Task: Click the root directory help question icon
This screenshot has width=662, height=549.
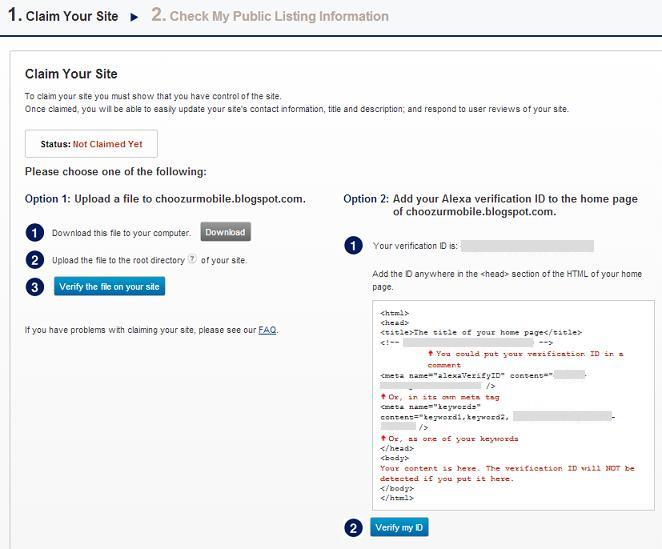Action: pos(191,260)
